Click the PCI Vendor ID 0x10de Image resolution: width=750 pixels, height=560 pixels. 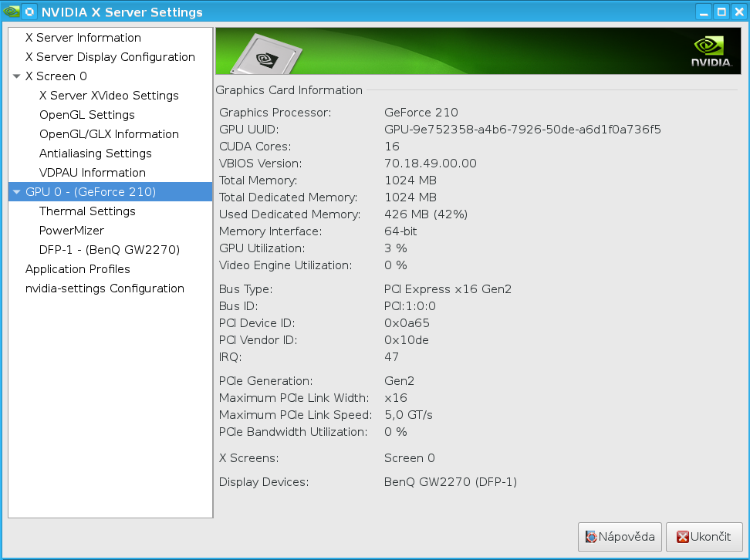pyautogui.click(x=407, y=340)
